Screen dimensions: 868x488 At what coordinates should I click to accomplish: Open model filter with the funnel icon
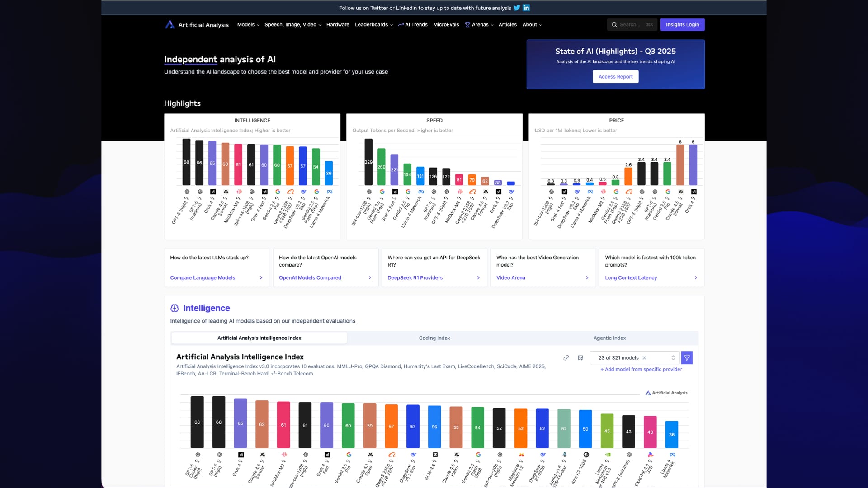687,358
